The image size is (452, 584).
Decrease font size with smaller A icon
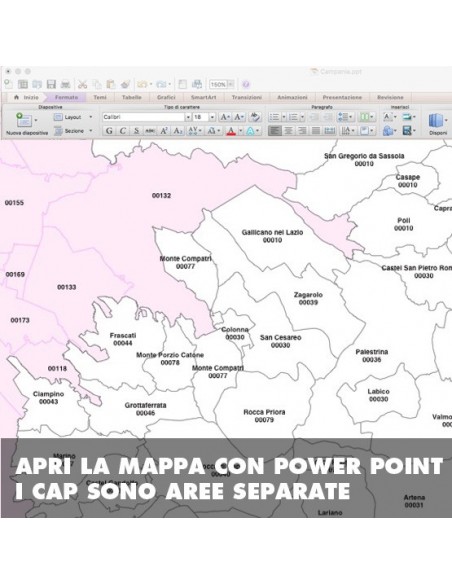tap(239, 117)
